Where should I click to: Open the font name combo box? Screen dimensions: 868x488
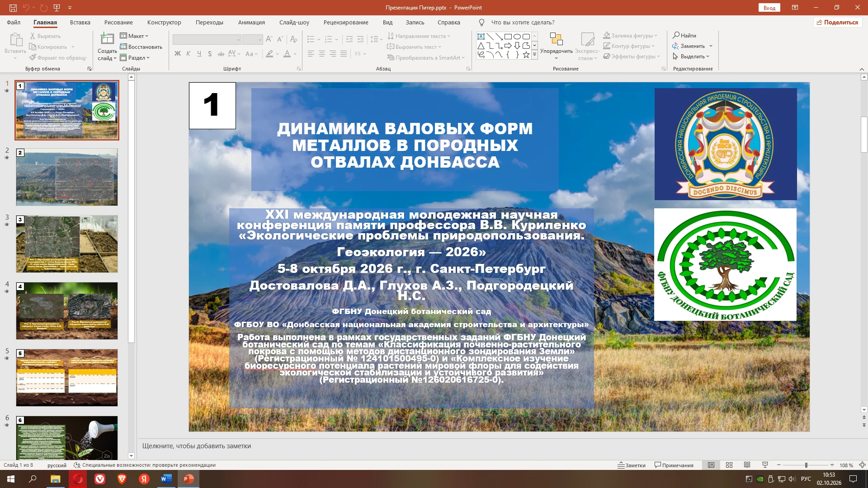(x=207, y=40)
